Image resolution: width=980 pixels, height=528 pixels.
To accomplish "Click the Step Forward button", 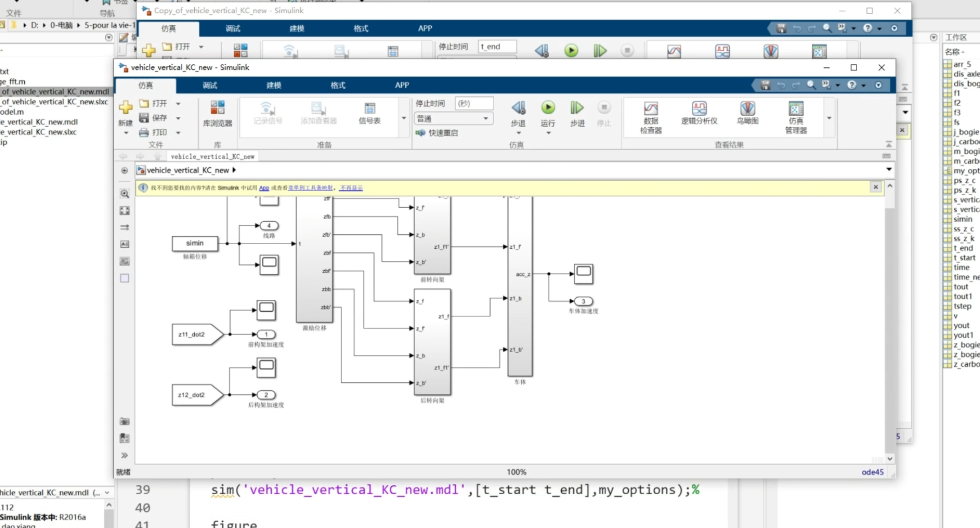I will tap(577, 108).
